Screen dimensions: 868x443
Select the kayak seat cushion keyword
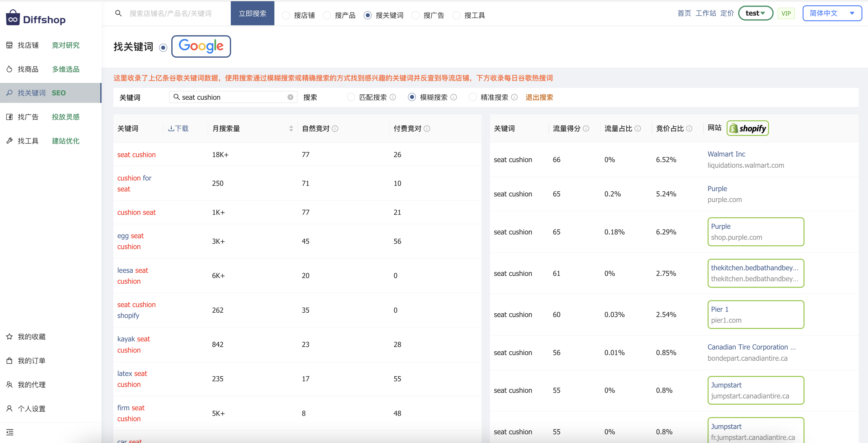click(133, 344)
